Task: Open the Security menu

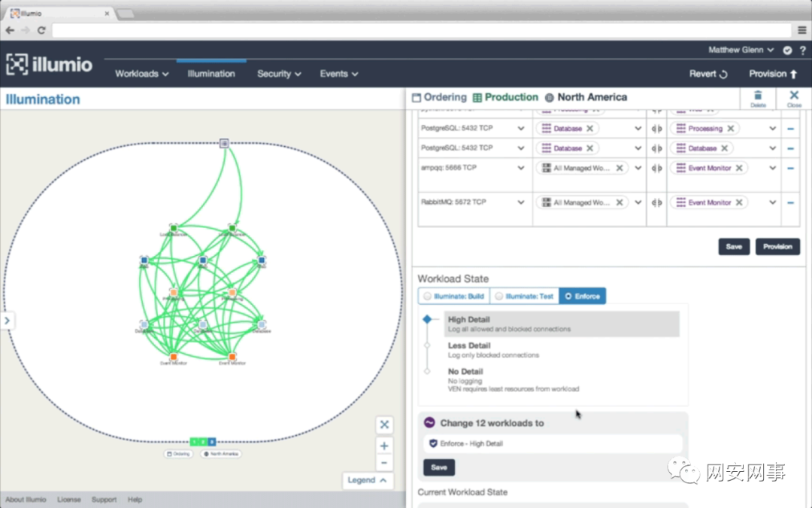Action: tap(279, 74)
